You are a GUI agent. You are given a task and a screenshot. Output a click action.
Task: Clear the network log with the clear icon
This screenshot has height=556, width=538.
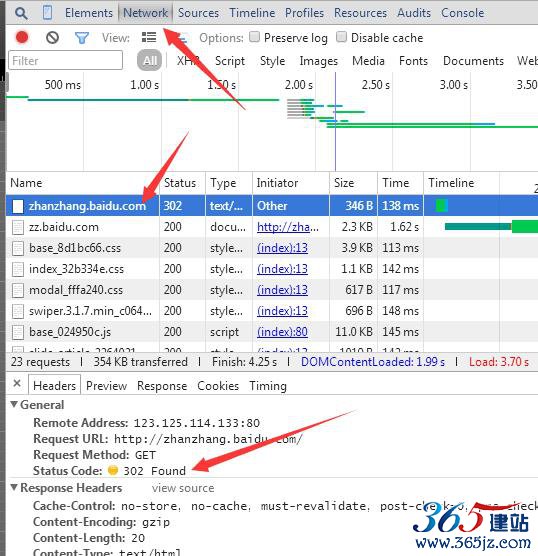[x=52, y=37]
